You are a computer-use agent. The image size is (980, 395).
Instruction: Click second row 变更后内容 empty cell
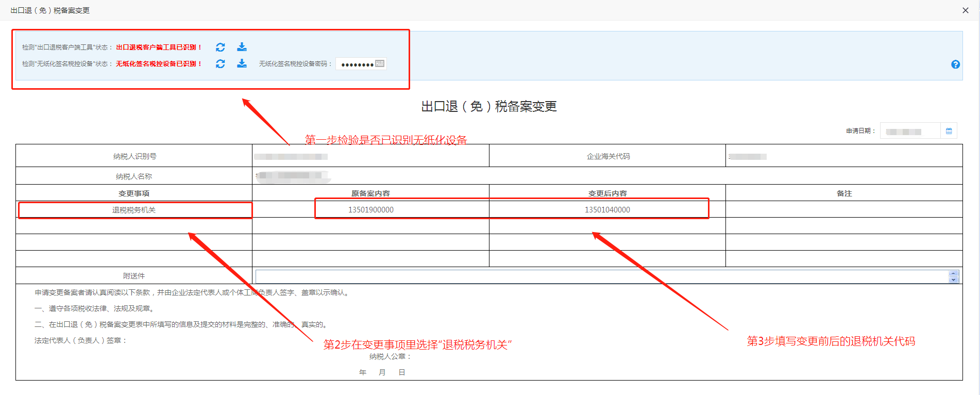pyautogui.click(x=607, y=226)
